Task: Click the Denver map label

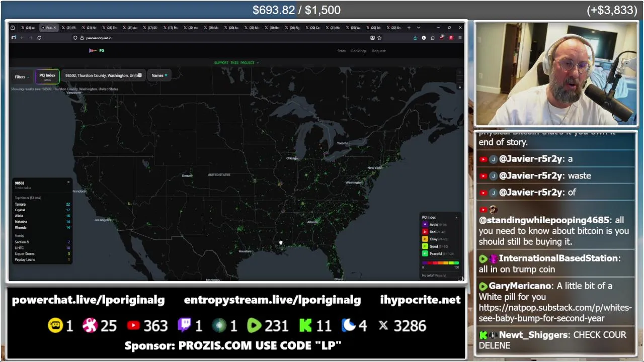Action: pyautogui.click(x=187, y=175)
